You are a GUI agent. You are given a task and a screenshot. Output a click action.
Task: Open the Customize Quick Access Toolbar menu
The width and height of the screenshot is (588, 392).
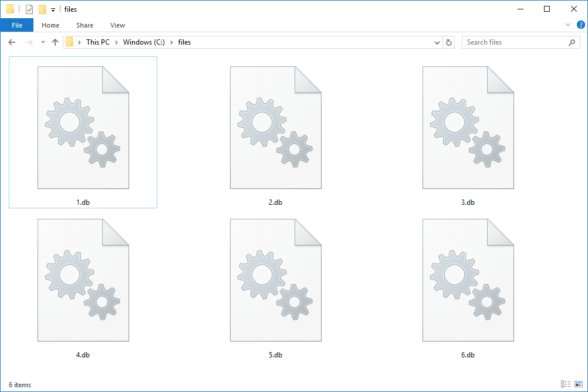[53, 9]
